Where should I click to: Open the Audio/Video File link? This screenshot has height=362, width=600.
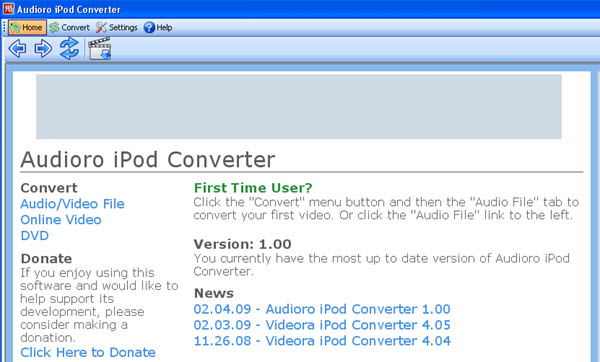72,204
